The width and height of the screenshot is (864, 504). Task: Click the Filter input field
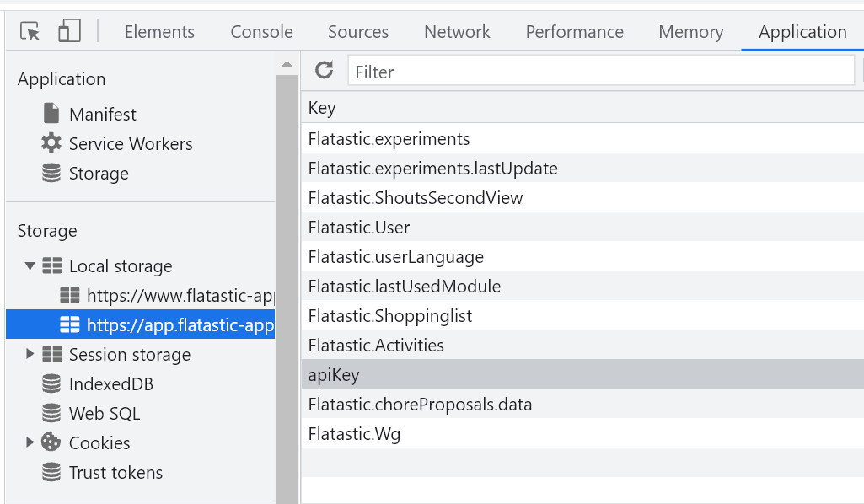601,72
